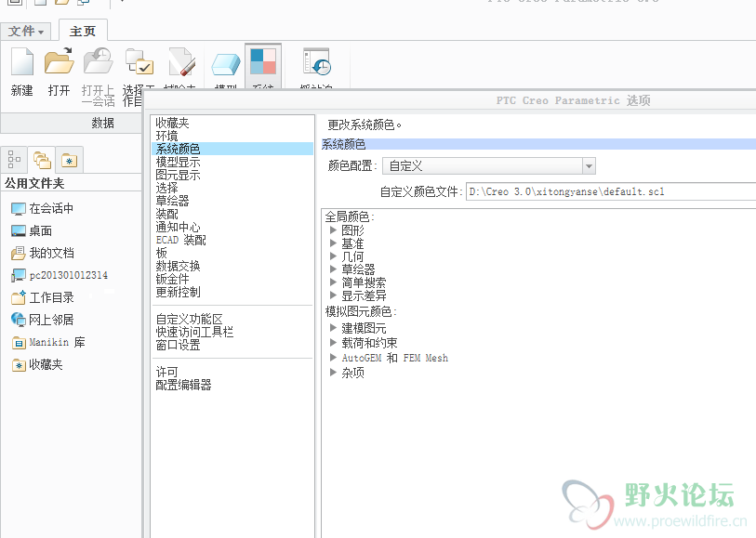
Task: Click the Open Last Session (打开上一会话) icon
Action: point(98,61)
